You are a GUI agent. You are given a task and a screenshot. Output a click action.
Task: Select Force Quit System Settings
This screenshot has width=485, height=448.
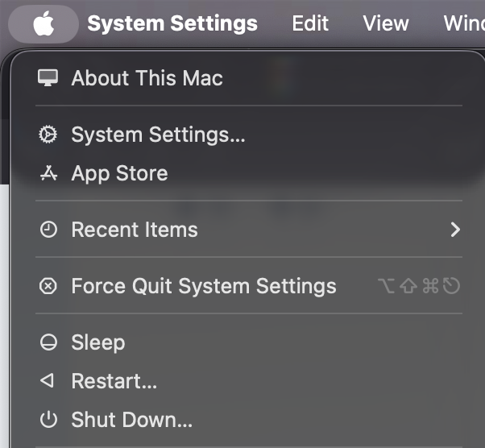(204, 286)
